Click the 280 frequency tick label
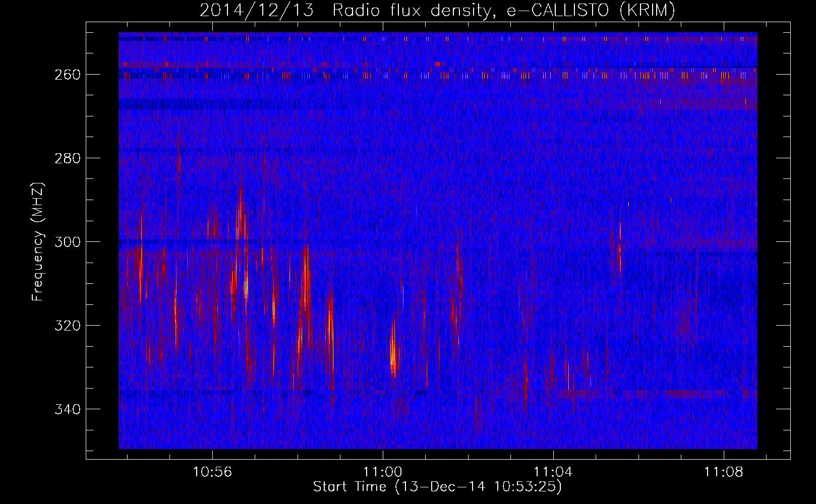 (x=67, y=158)
